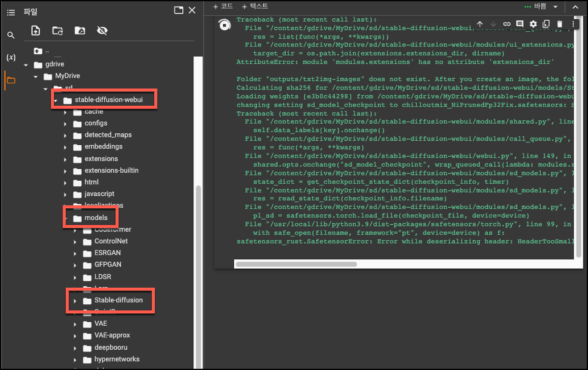Expand the ControlNet folder
588x370 pixels.
75,241
